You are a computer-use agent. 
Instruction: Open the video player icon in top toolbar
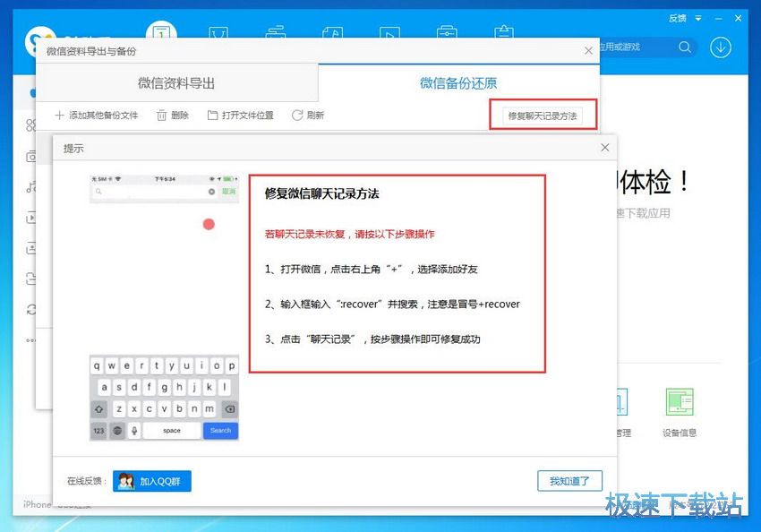tap(389, 33)
